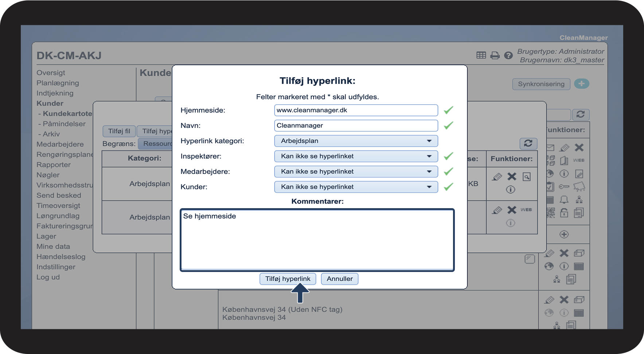Image resolution: width=644 pixels, height=354 pixels.
Task: Click the open padlock icon in customer functions
Action: click(x=564, y=213)
